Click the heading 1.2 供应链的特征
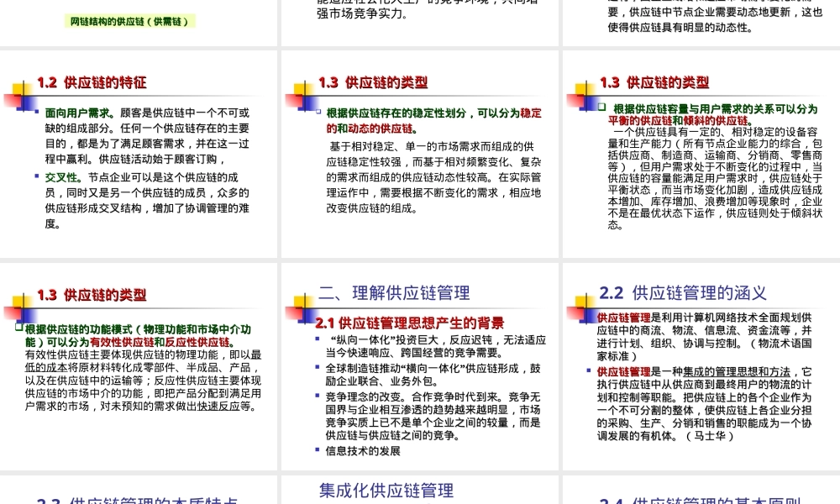 tap(92, 82)
